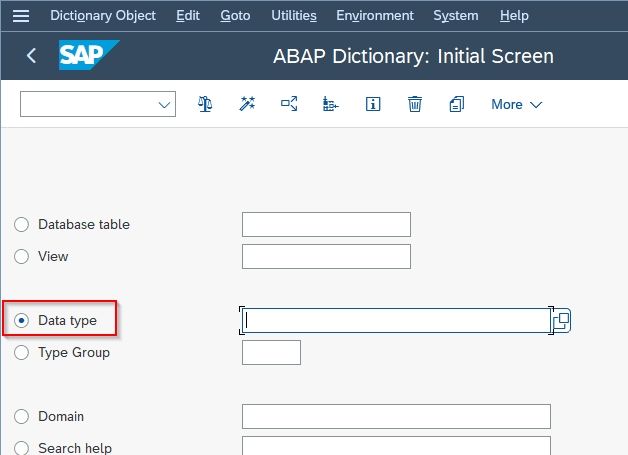The image size is (628, 455).
Task: Open the Edit menu
Action: click(x=188, y=16)
